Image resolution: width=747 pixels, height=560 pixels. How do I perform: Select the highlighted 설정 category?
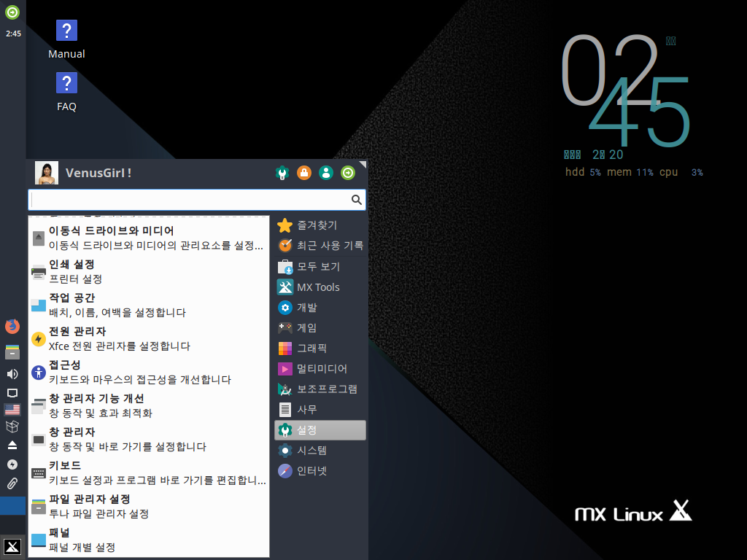(x=320, y=430)
